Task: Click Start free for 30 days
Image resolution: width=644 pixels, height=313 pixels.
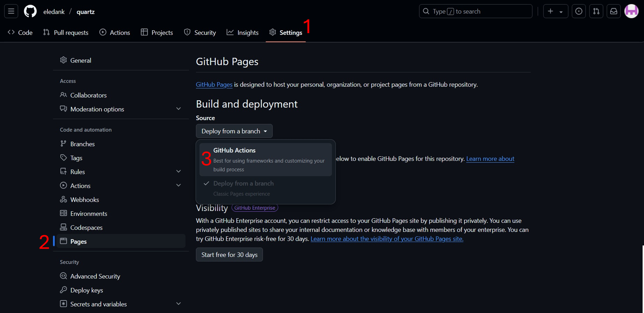Action: pos(229,254)
